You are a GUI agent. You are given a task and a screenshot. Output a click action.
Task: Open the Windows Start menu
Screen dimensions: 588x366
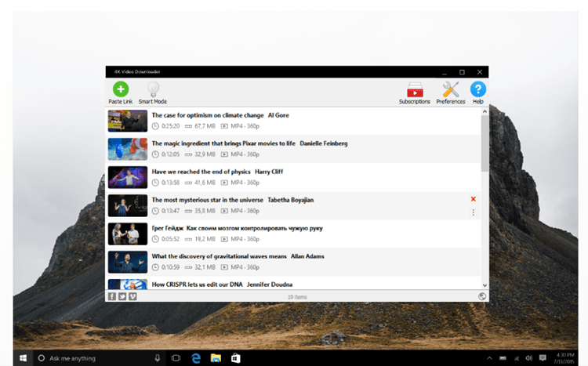tap(24, 358)
